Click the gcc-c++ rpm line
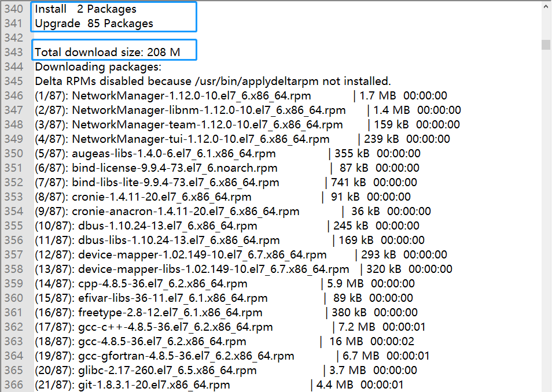552x392 pixels. pos(230,326)
